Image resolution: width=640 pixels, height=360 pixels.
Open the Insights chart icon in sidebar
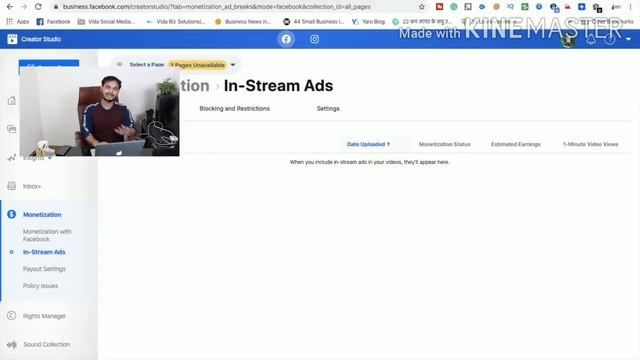coord(11,158)
